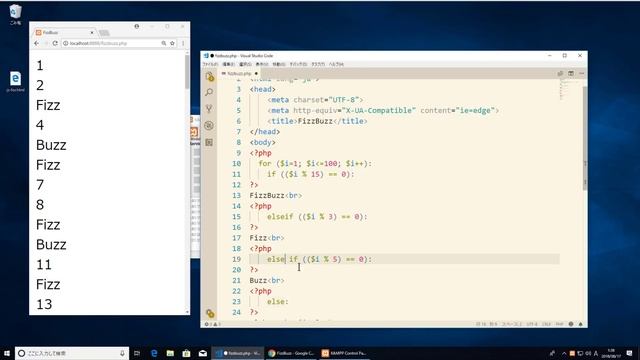The height and width of the screenshot is (360, 640).
Task: Switch to the XAMPP Control Panel taskbar button
Action: (x=344, y=353)
